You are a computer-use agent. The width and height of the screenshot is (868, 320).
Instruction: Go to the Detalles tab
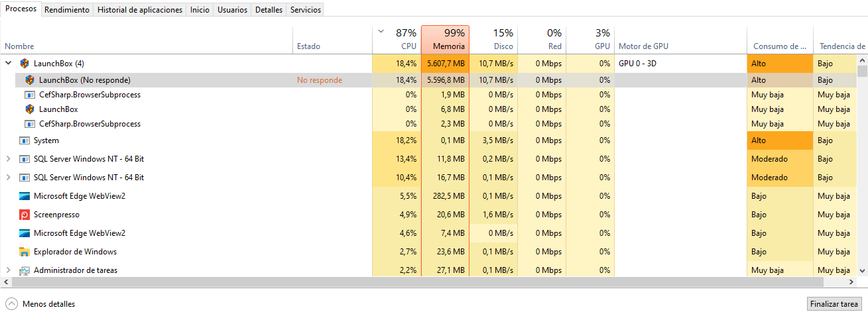[269, 10]
